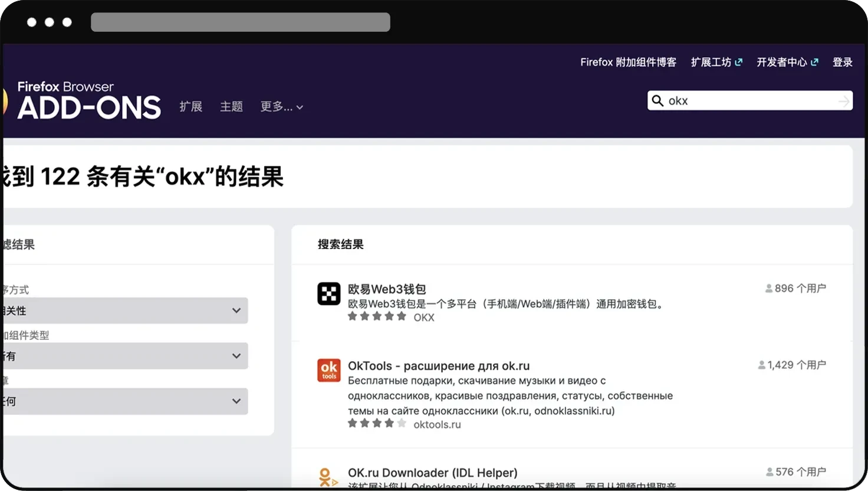
Task: Click the 搜索结果 heading
Action: (341, 244)
